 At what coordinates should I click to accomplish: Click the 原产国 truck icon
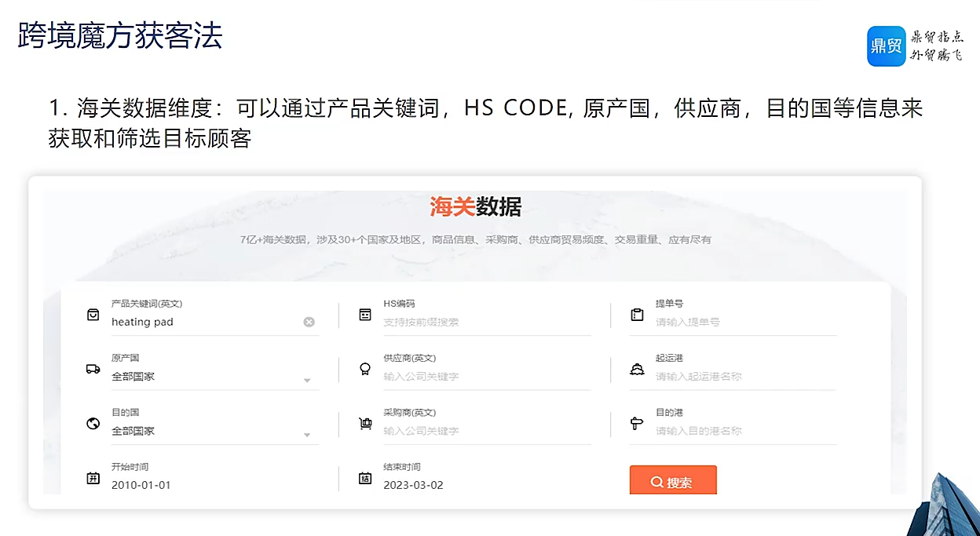click(93, 369)
